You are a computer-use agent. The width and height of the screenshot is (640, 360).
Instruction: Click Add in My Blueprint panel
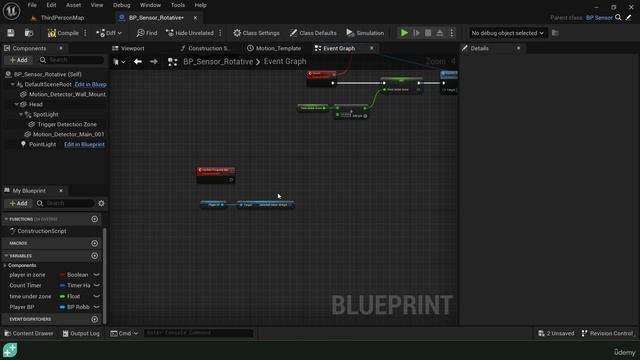coord(18,203)
